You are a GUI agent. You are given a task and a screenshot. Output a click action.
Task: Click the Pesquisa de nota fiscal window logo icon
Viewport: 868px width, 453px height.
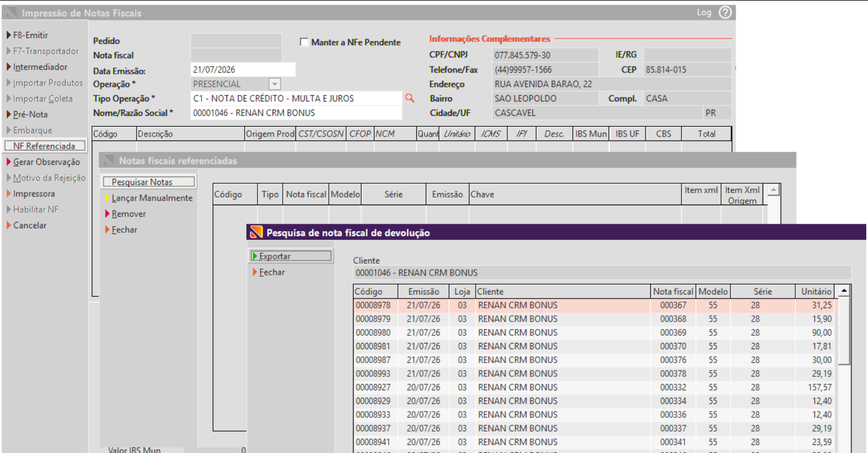coord(256,233)
